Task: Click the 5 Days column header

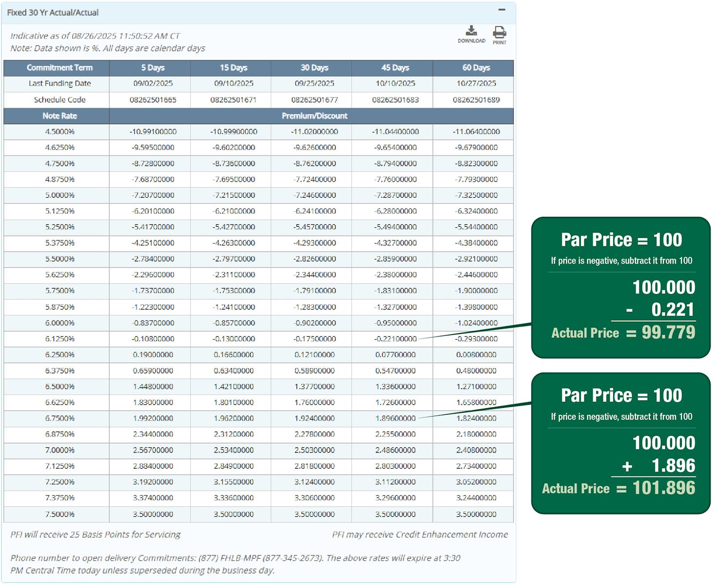Action: pyautogui.click(x=152, y=68)
